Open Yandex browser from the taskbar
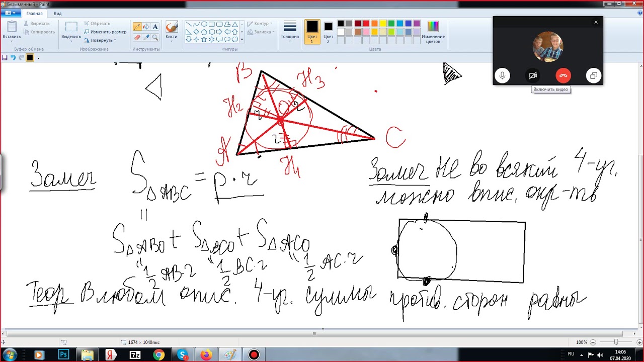Screen dimensions: 644x362 click(111, 355)
